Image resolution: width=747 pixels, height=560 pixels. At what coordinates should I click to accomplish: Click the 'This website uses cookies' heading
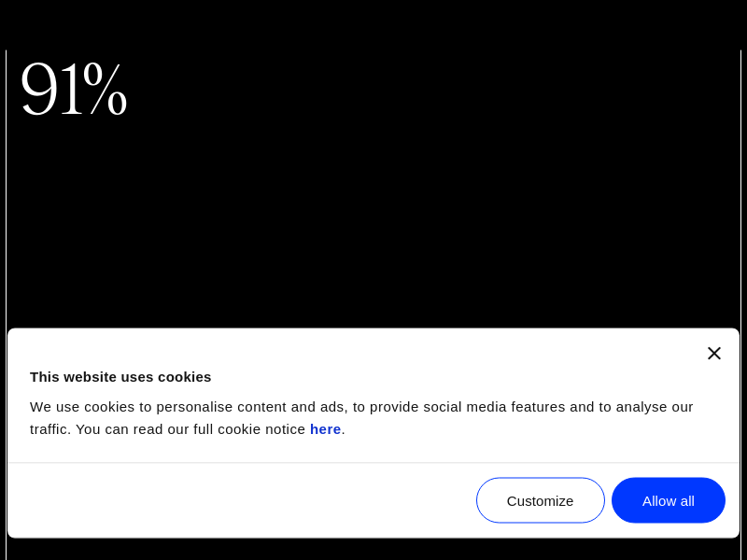click(120, 377)
